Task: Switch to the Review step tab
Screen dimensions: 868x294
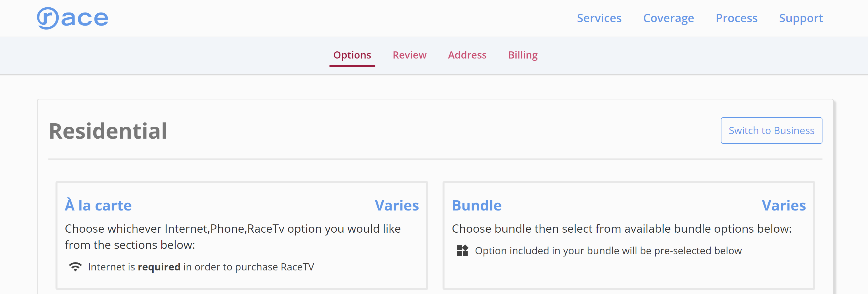Action: pos(410,55)
